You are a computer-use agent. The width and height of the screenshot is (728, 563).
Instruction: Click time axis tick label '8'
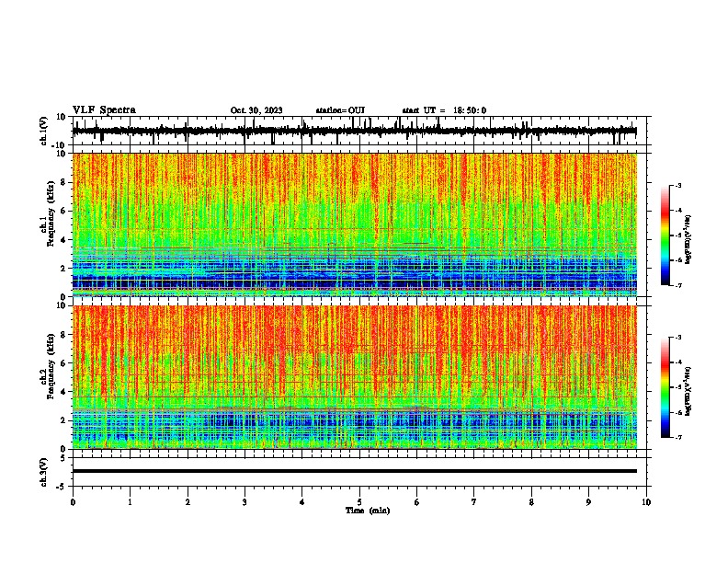tap(531, 502)
